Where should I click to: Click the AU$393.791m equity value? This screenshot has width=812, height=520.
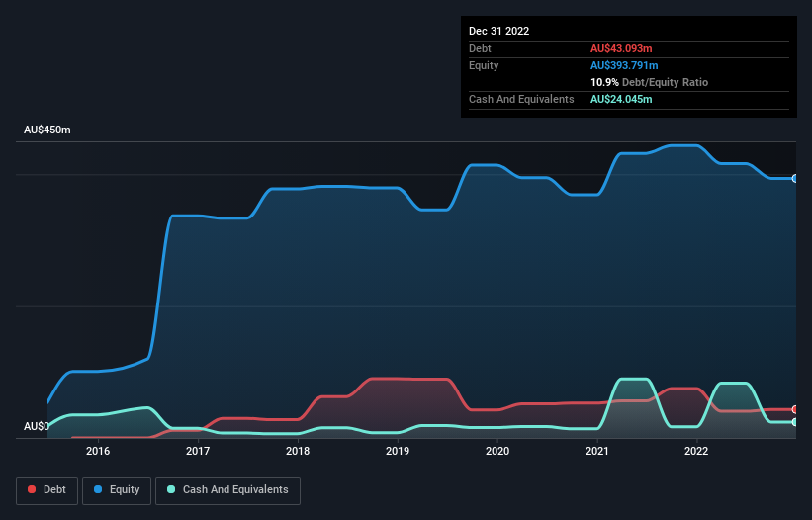[624, 65]
